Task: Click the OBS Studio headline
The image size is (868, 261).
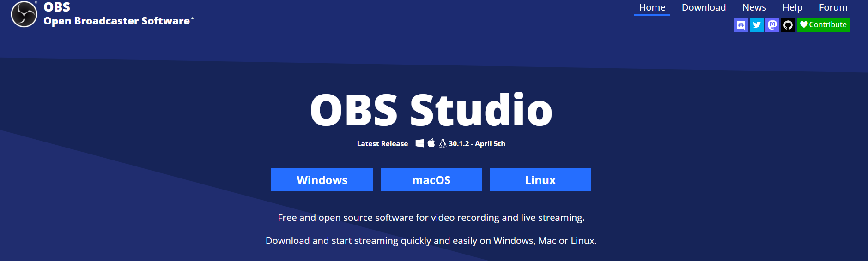Action: click(431, 110)
